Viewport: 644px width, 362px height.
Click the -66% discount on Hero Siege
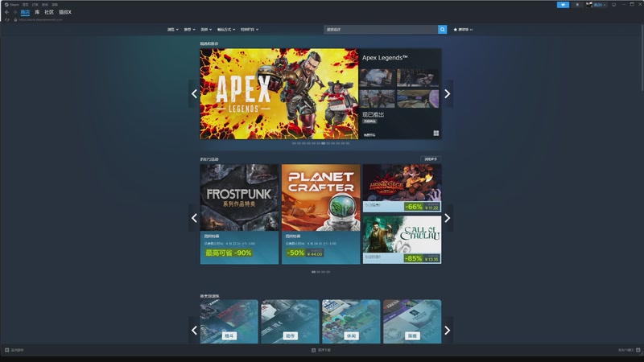[x=414, y=207]
